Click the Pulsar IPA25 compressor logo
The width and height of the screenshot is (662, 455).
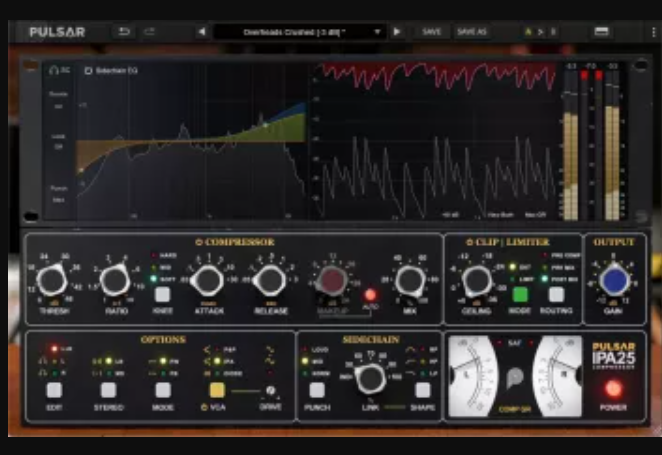coord(613,356)
